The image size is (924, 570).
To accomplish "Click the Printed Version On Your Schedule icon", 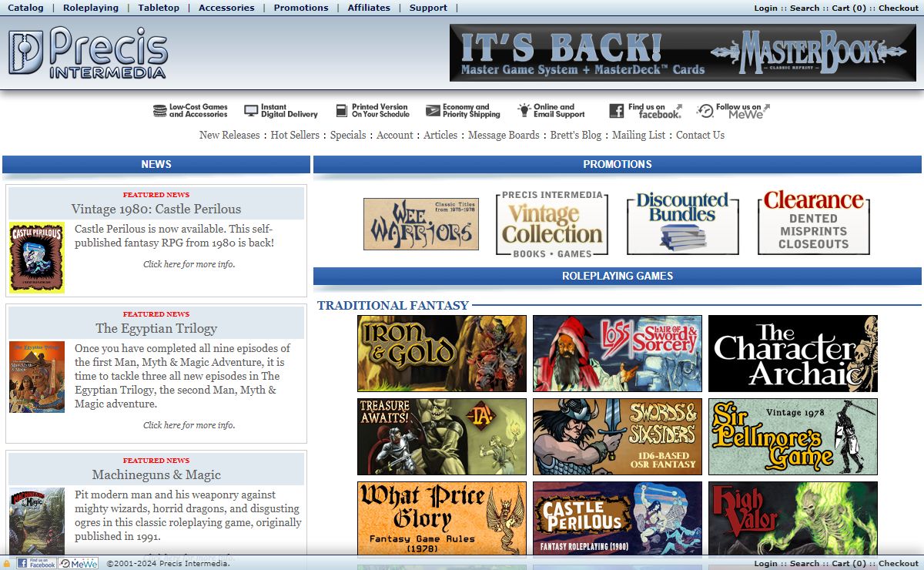I will tap(372, 111).
